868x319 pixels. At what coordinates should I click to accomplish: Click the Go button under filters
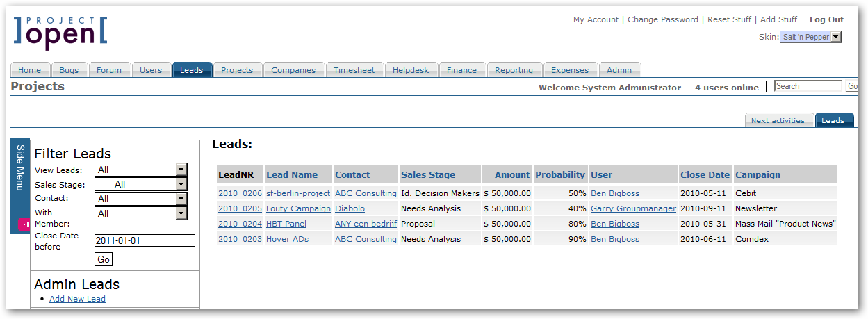coord(104,259)
